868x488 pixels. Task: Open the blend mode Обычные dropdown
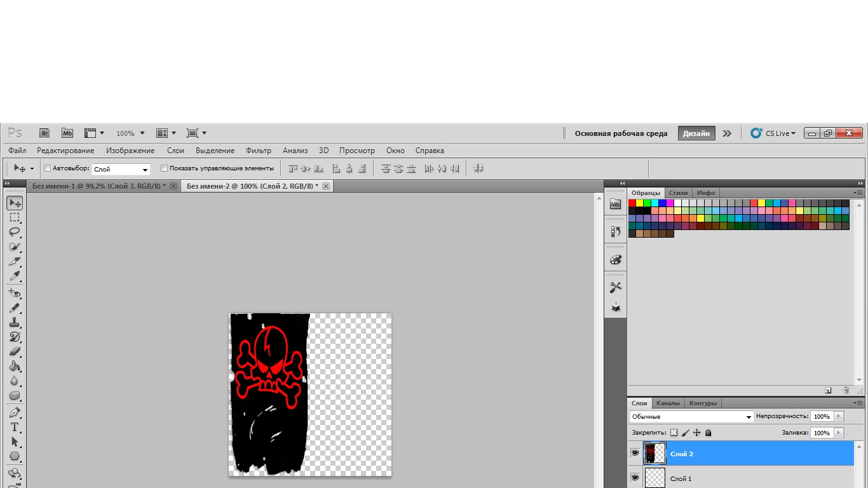point(691,417)
